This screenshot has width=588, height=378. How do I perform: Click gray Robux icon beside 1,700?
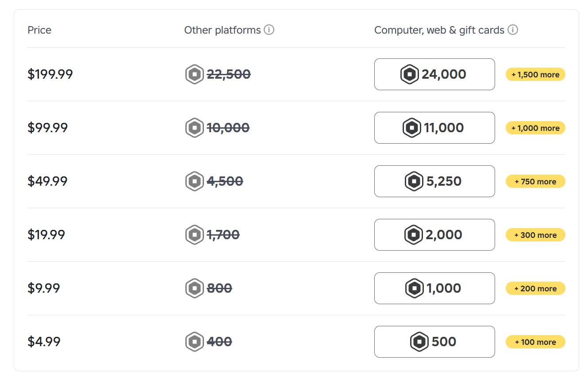(x=194, y=235)
